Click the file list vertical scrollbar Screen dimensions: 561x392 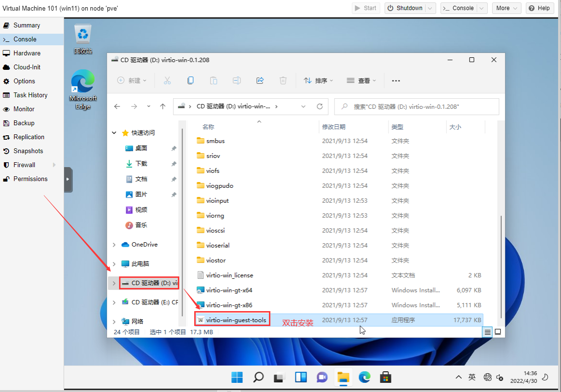coord(501,266)
